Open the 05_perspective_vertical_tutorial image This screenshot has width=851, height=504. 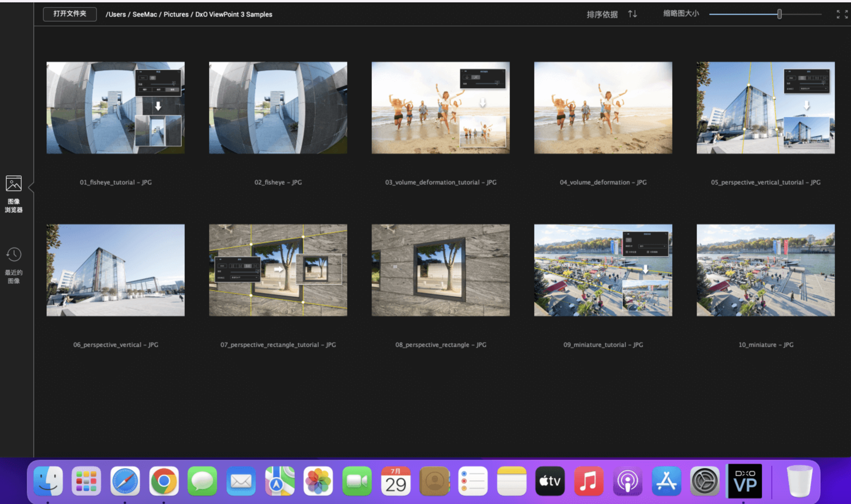coord(765,107)
